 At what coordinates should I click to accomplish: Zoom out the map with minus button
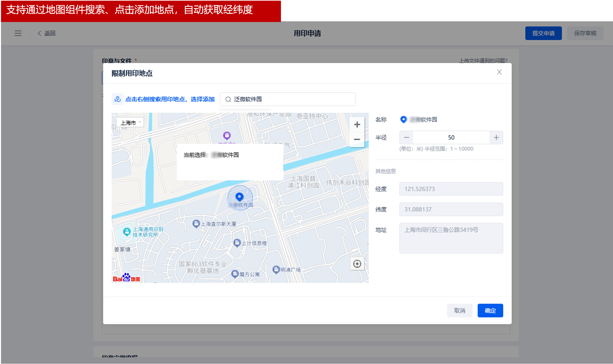coord(357,139)
